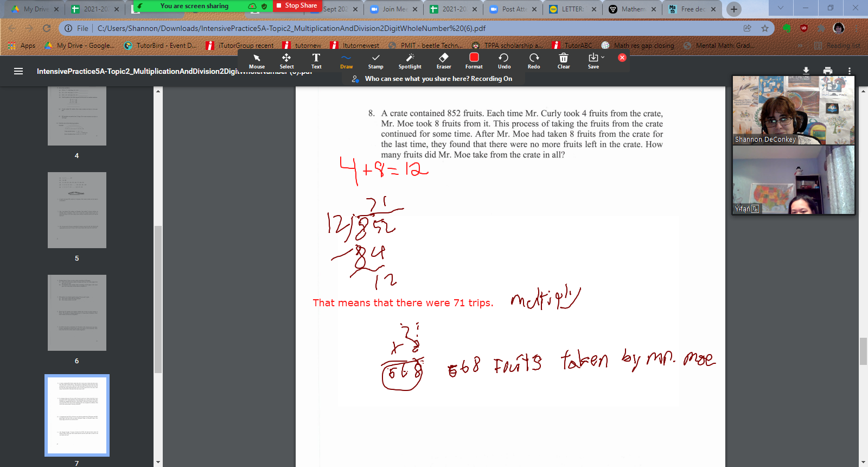Image resolution: width=868 pixels, height=467 pixels.
Task: Expand the tab search dropdown
Action: click(x=781, y=8)
